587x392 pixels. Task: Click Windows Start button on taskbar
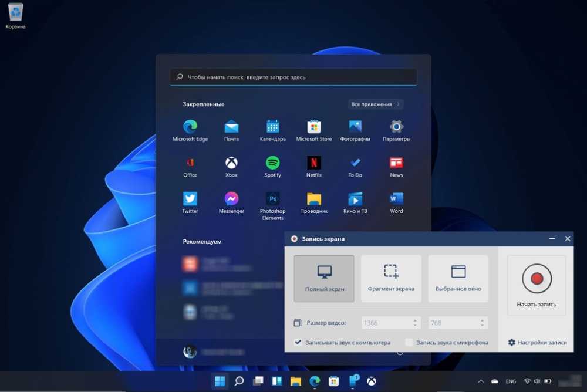(220, 381)
